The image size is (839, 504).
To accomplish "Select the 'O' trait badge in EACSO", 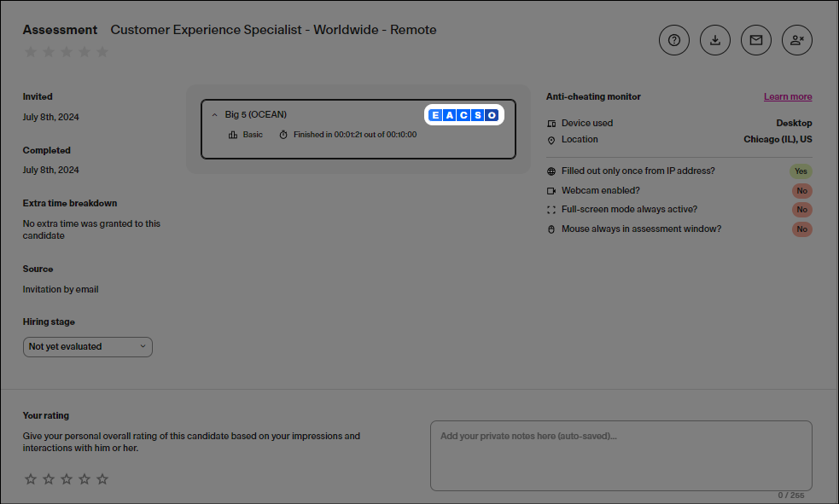I will [491, 115].
